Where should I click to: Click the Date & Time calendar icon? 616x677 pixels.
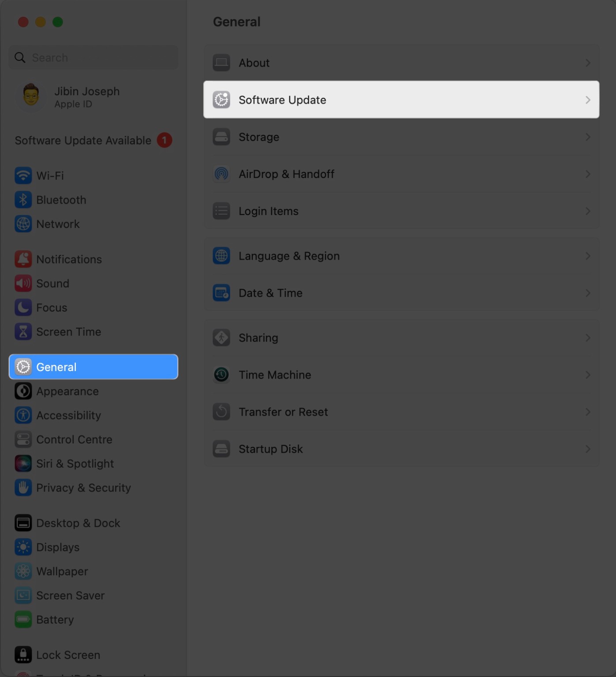point(221,293)
